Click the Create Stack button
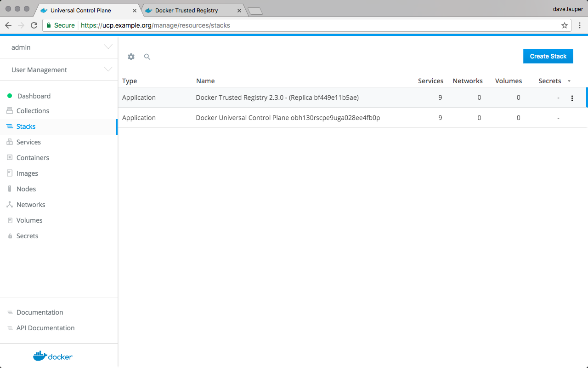This screenshot has width=588, height=368. click(x=548, y=56)
